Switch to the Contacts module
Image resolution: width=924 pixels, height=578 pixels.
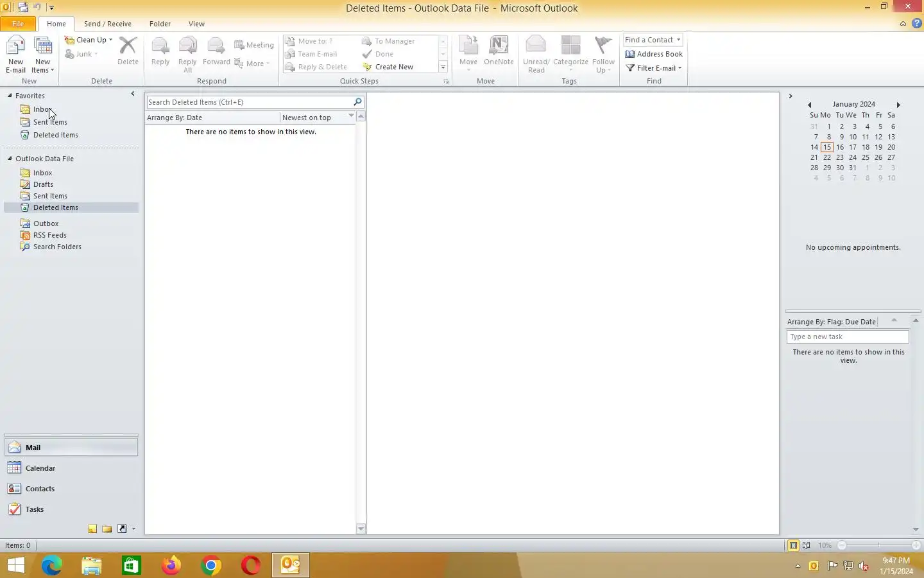point(71,489)
